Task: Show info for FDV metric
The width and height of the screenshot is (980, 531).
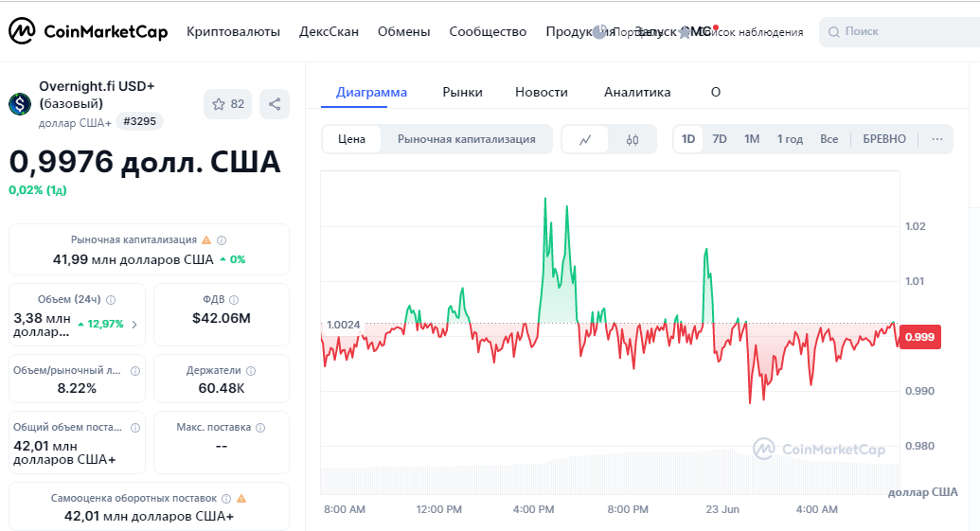Action: pyautogui.click(x=234, y=300)
